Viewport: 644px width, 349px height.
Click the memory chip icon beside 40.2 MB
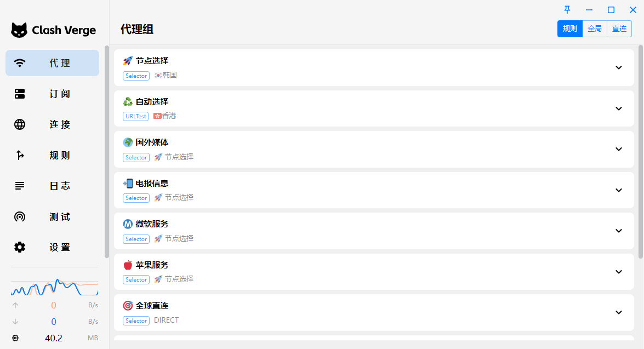[15, 338]
